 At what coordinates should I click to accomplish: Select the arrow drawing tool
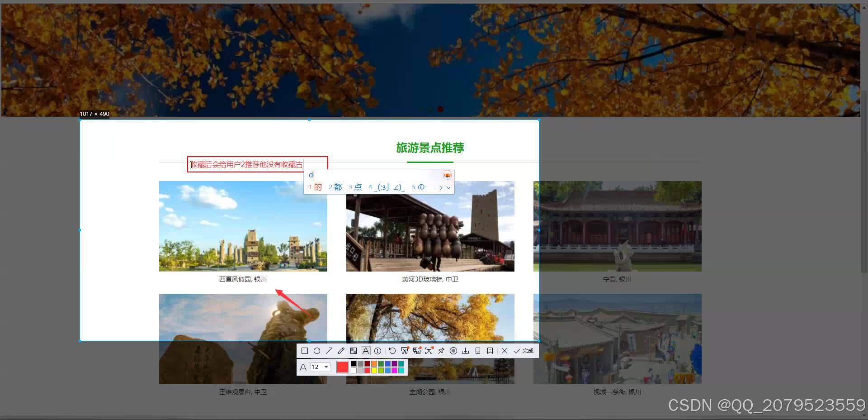pyautogui.click(x=330, y=351)
